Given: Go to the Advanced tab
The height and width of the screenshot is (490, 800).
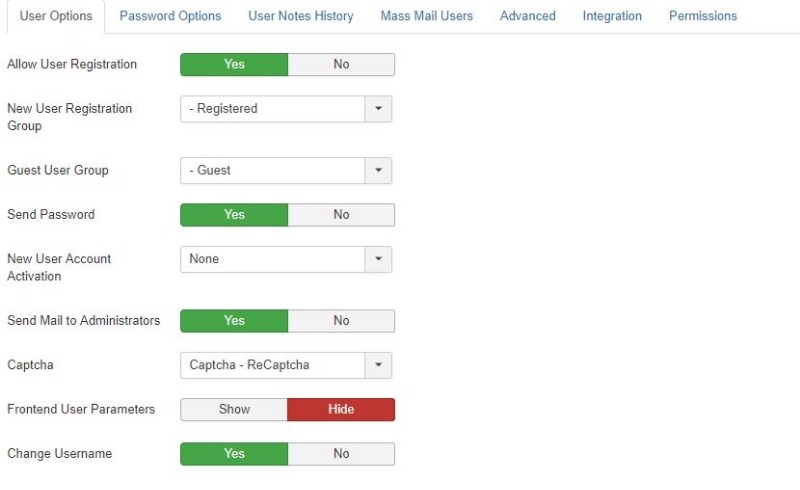Looking at the screenshot, I should [528, 16].
